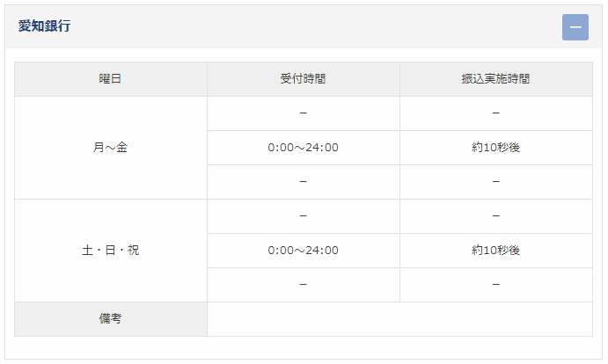This screenshot has height=364, width=608.
Task: Click the 備考 label cell
Action: [111, 319]
